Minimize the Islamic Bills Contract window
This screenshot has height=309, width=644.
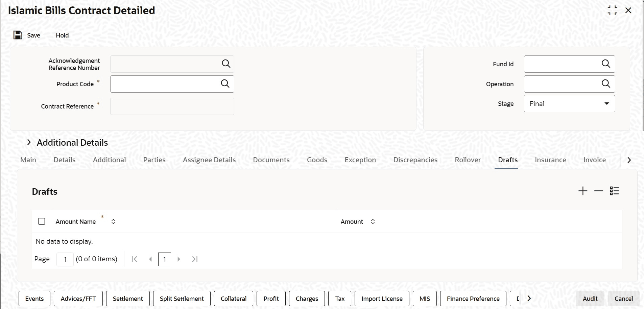point(612,10)
